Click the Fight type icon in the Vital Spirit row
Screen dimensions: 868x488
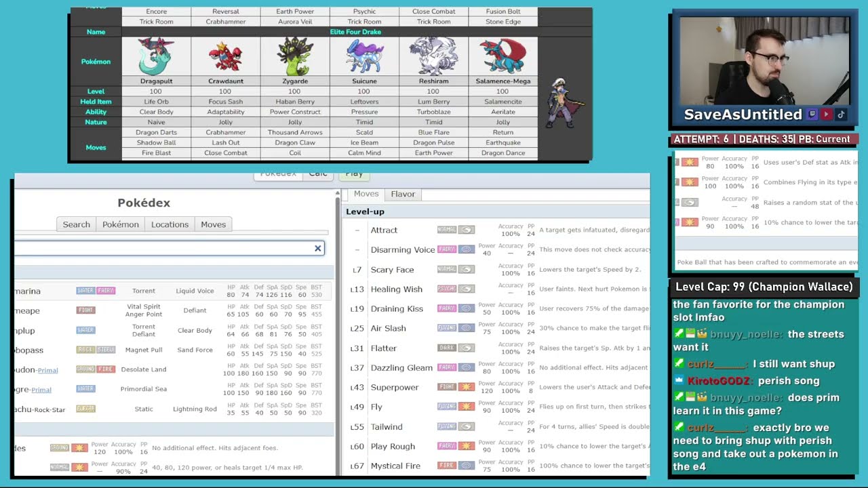[x=85, y=310]
